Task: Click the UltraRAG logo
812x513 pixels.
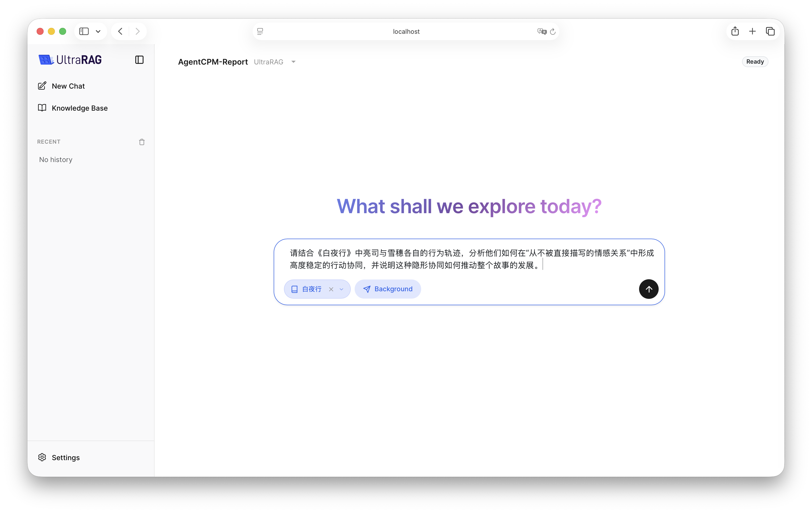Action: pos(70,60)
